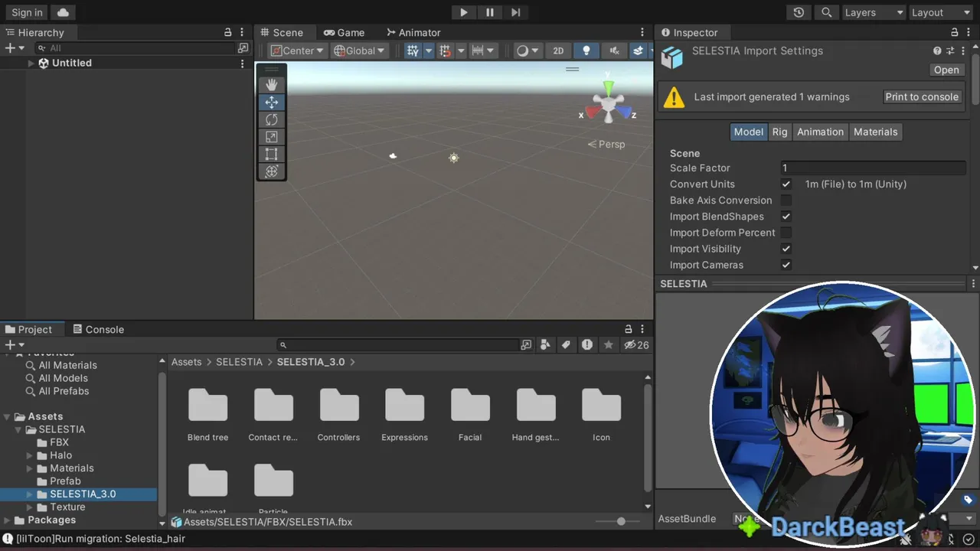Image resolution: width=980 pixels, height=551 pixels.
Task: Click the Hierarchy search type icon
Action: click(x=243, y=48)
